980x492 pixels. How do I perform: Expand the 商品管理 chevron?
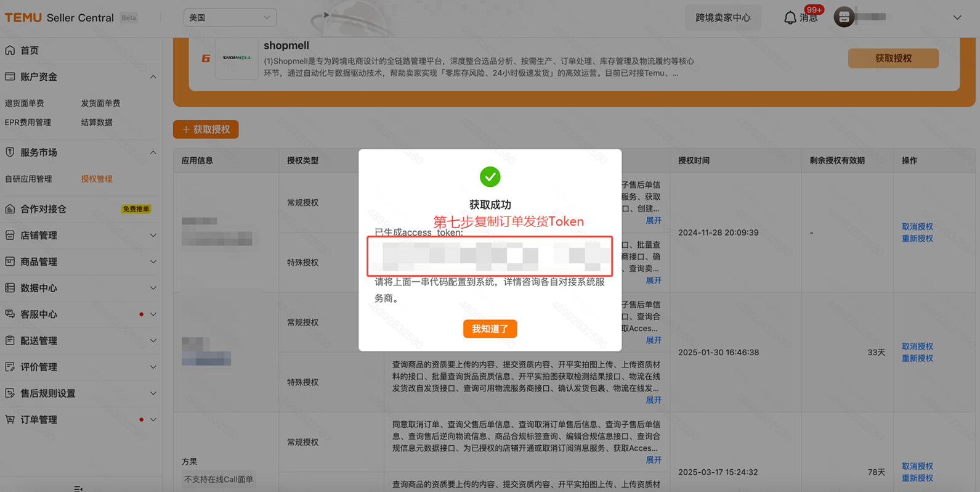pyautogui.click(x=153, y=262)
